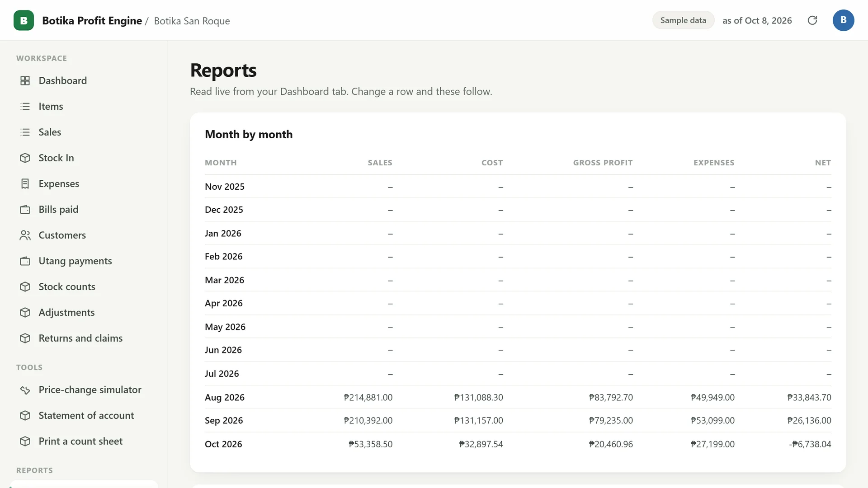Click the Price-change simulator tag icon

click(25, 389)
